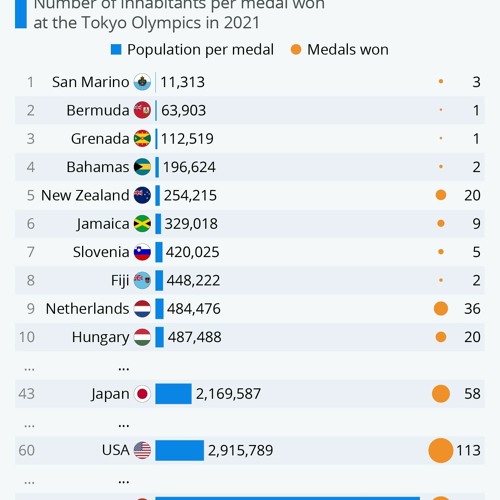Click the Japan flag icon
The height and width of the screenshot is (500, 500).
coord(142,394)
